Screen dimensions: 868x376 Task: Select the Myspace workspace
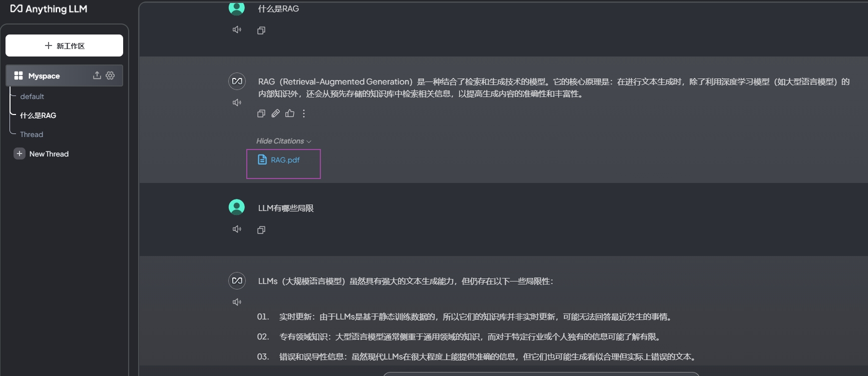click(x=44, y=76)
